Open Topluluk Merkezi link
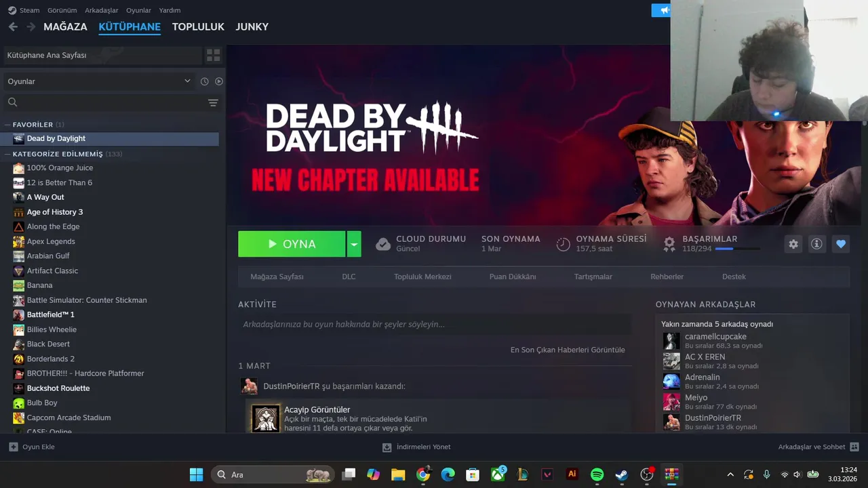Screen dimensions: 868x488 422,277
